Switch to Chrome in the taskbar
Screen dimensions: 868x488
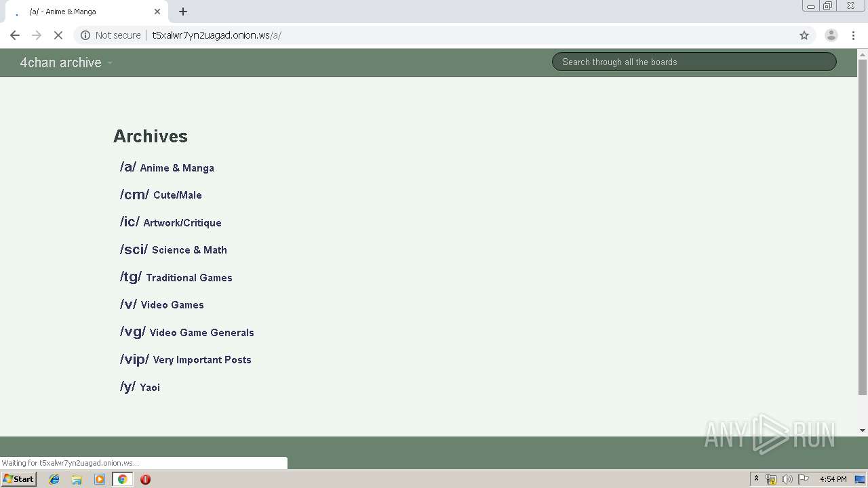[122, 479]
